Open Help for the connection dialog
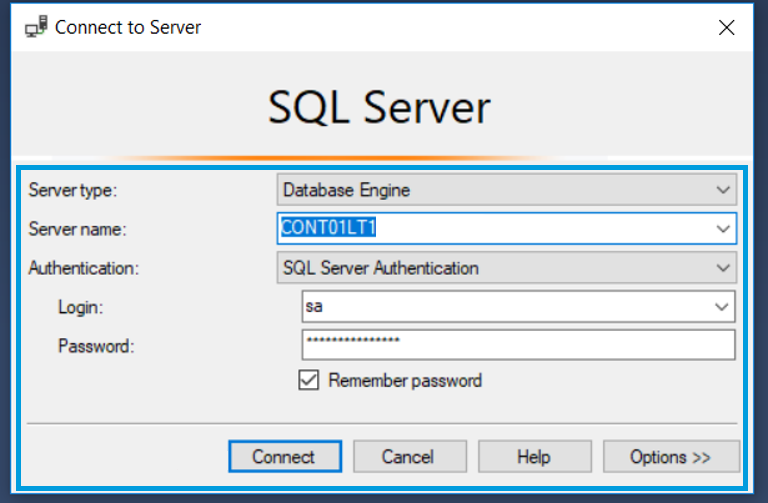 (x=534, y=457)
